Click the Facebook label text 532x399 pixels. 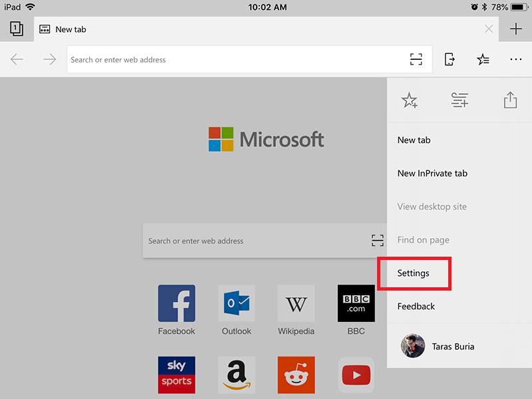coord(176,331)
